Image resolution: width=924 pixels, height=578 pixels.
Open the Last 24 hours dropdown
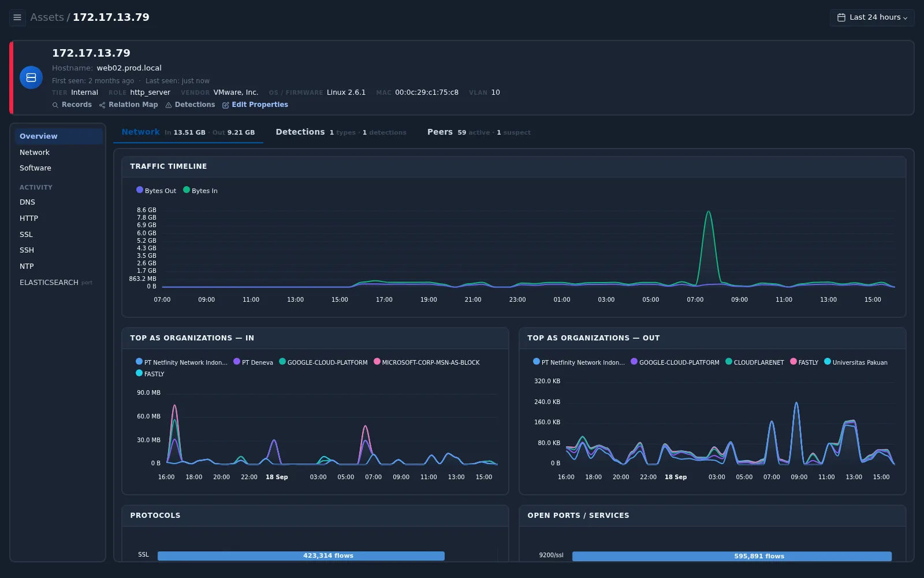pyautogui.click(x=872, y=17)
